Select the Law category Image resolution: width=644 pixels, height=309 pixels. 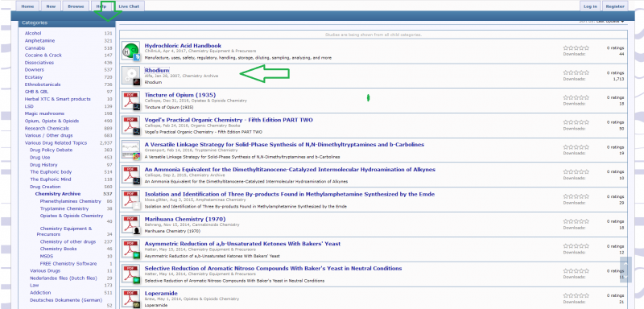tap(35, 285)
